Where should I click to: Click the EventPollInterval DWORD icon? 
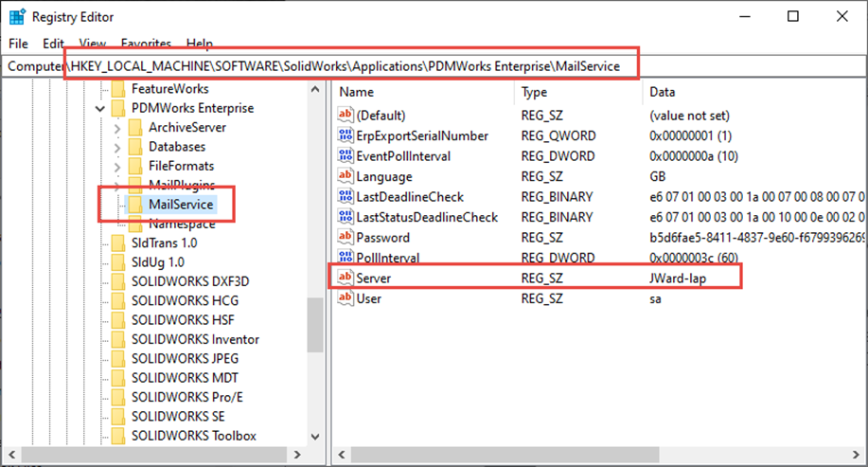click(x=345, y=155)
